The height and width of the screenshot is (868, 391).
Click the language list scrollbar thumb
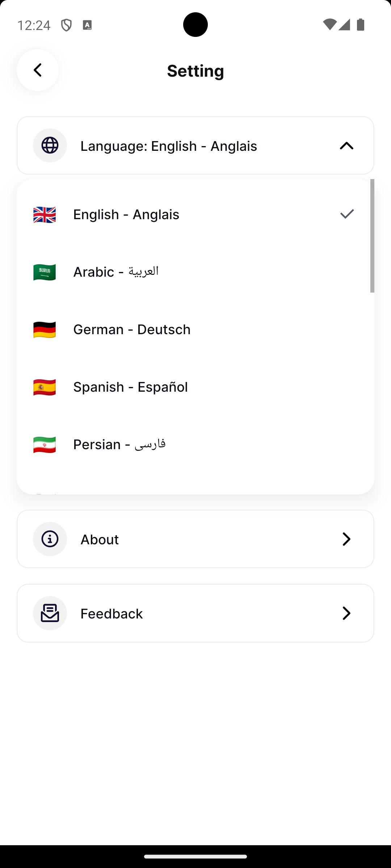point(372,235)
